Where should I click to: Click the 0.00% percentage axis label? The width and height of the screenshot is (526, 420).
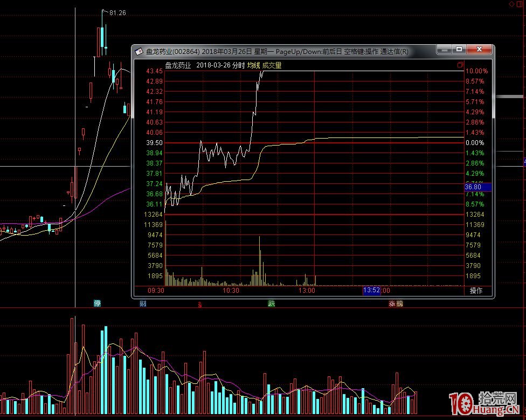pyautogui.click(x=475, y=143)
